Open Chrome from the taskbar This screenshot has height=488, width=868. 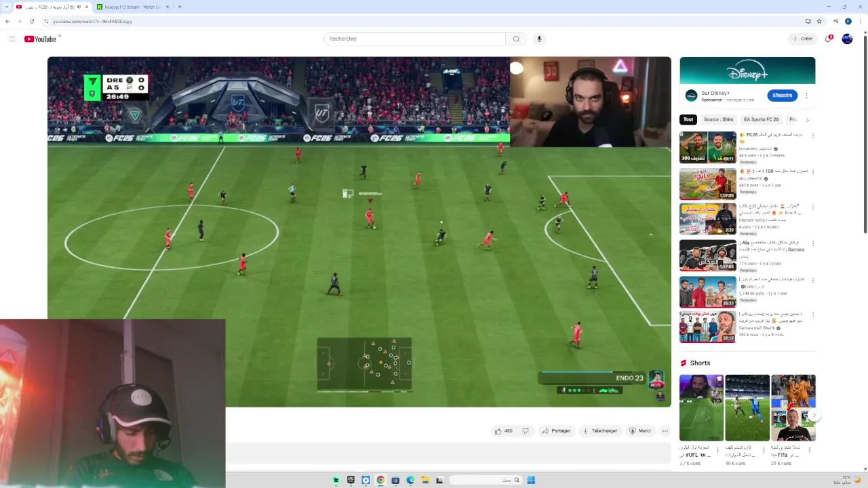click(380, 480)
